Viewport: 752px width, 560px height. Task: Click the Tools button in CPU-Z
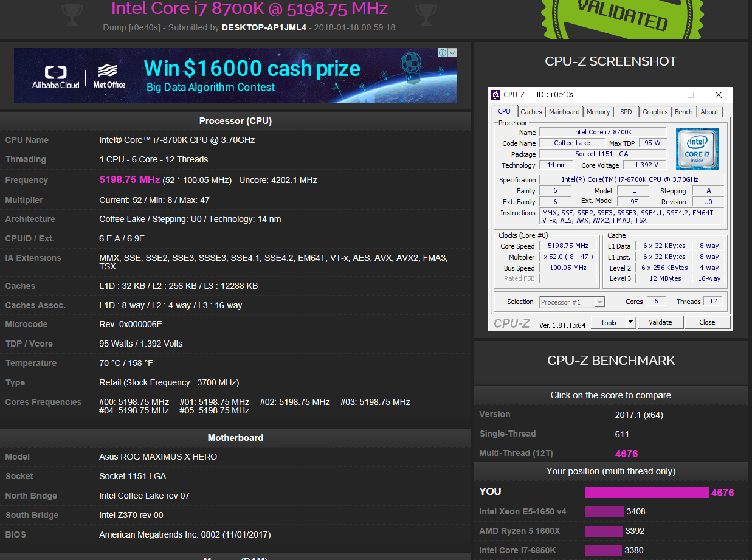coord(609,323)
